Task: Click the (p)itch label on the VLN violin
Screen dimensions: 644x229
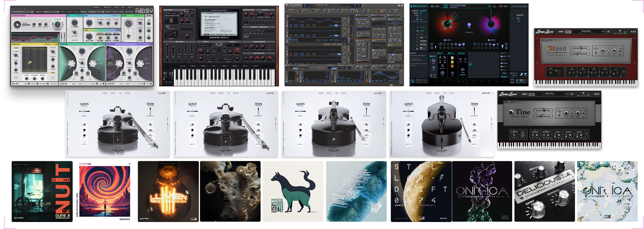Action: (x=84, y=104)
